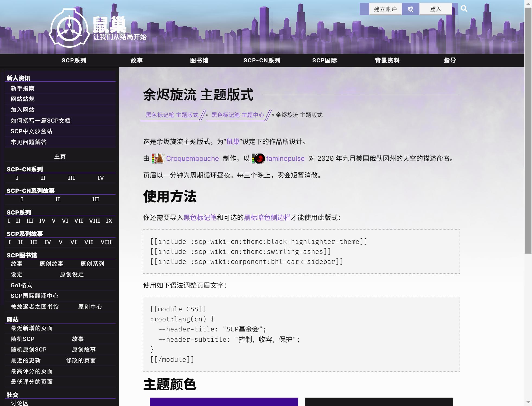Screen dimensions: 532x406
Task: Click the vertical page scrollbar thumb
Action: 528,130
